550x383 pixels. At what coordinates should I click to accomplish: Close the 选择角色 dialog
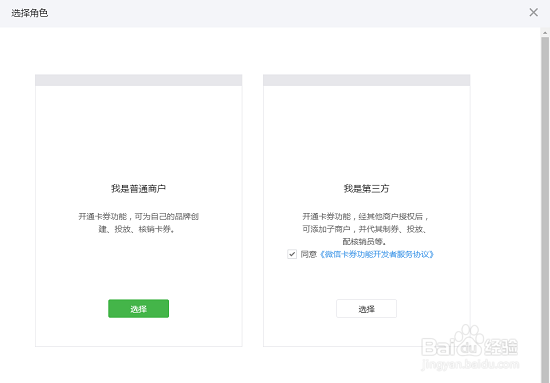pos(533,13)
